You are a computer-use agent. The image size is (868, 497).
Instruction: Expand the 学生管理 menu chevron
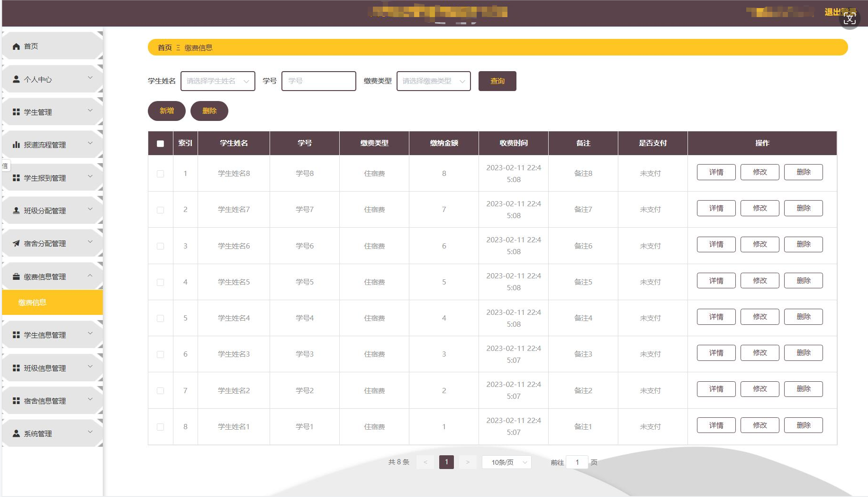pyautogui.click(x=90, y=110)
